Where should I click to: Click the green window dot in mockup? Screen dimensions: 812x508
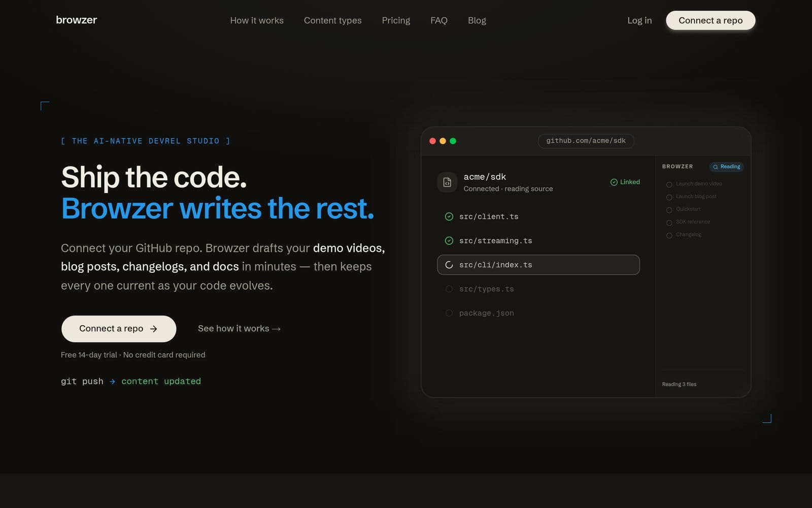coord(453,141)
